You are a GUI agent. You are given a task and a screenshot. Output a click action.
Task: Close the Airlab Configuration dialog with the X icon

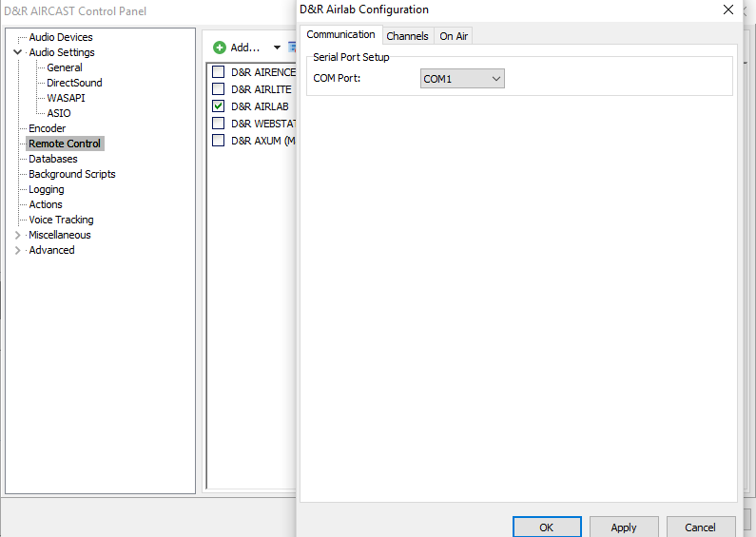tap(728, 10)
